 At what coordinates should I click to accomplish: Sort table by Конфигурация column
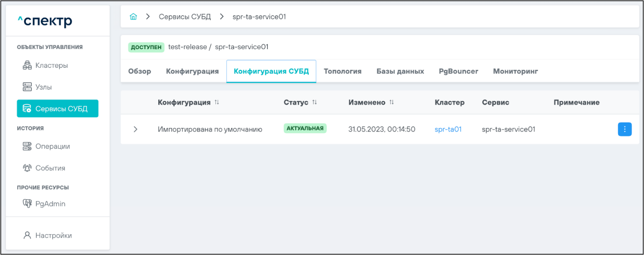[x=217, y=103]
